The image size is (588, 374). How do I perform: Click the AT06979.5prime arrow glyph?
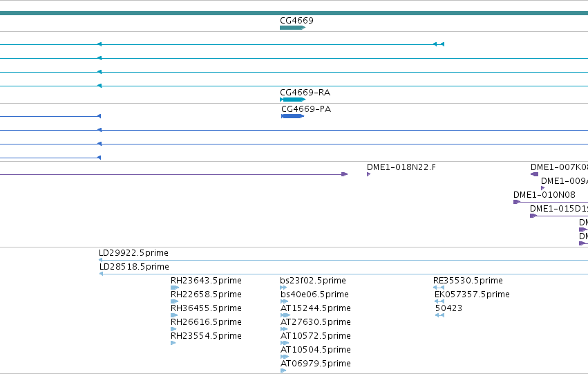(x=283, y=371)
